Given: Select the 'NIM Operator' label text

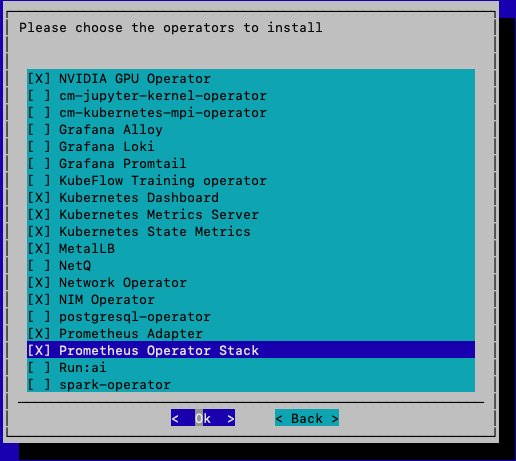Looking at the screenshot, I should [107, 300].
